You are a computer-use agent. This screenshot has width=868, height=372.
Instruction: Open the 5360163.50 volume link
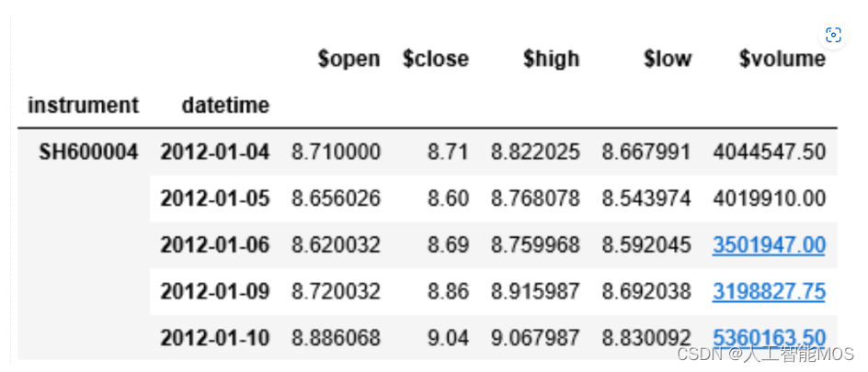770,337
